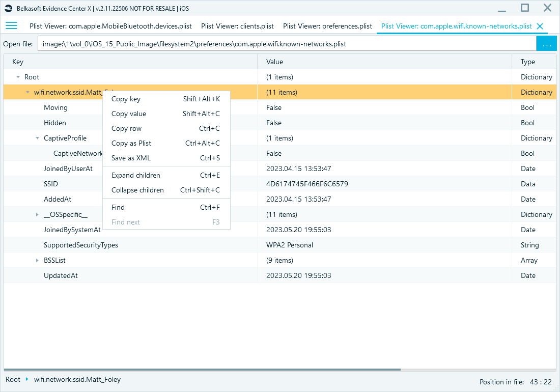Click Root in the breadcrumb path
The width and height of the screenshot is (560, 392).
tap(13, 379)
